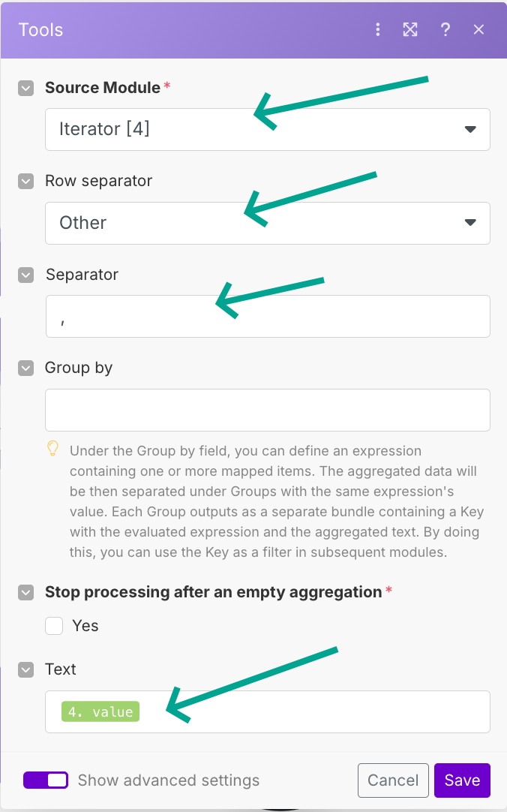507x812 pixels.
Task: Collapse the Row separator field toggle
Action: [26, 181]
